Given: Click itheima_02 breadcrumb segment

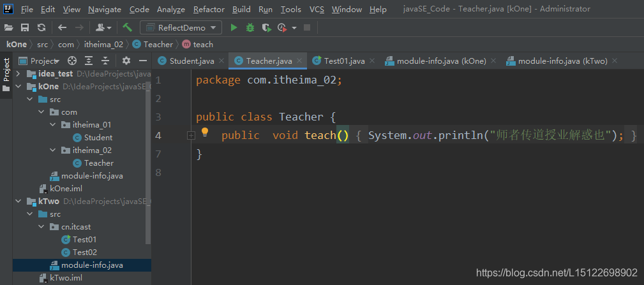Looking at the screenshot, I should pyautogui.click(x=103, y=44).
